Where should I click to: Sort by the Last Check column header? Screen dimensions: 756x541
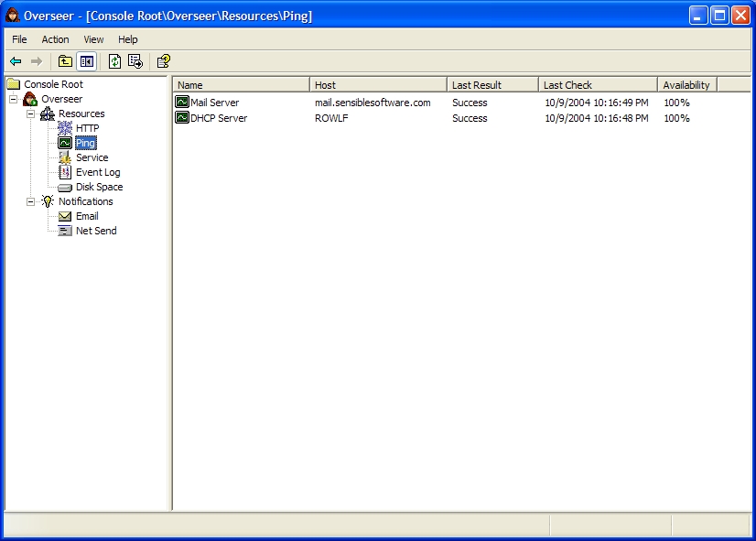(598, 85)
